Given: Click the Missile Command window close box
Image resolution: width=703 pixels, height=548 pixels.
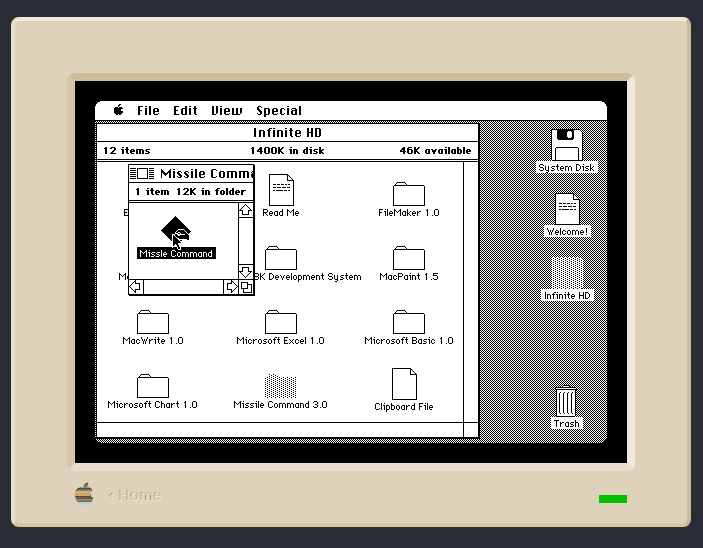Looking at the screenshot, I should pyautogui.click(x=142, y=173).
